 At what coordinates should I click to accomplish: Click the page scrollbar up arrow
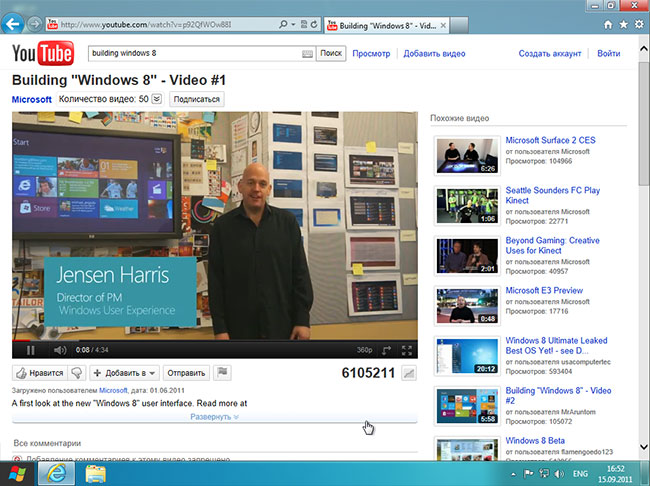click(x=644, y=48)
